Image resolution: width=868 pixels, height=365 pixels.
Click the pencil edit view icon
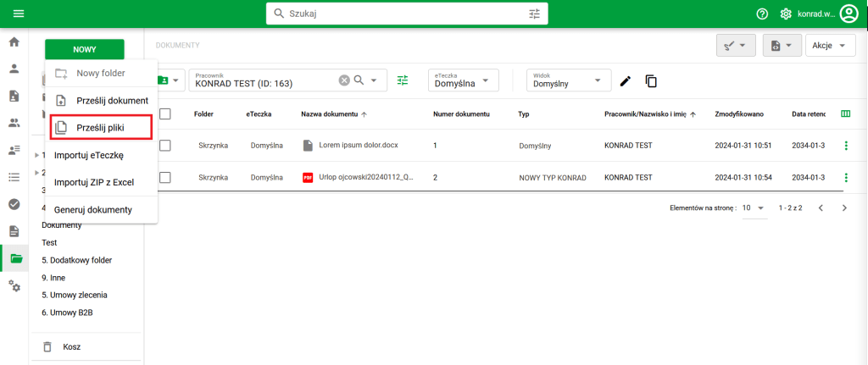pyautogui.click(x=626, y=80)
